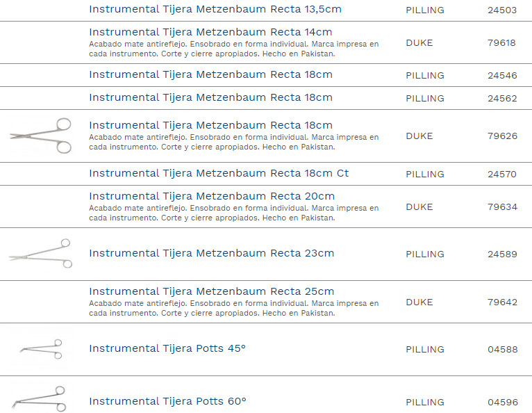Open Instrumental Tijera Metzenbaum Recta 25cm link
The height and width of the screenshot is (413, 532).
point(211,291)
